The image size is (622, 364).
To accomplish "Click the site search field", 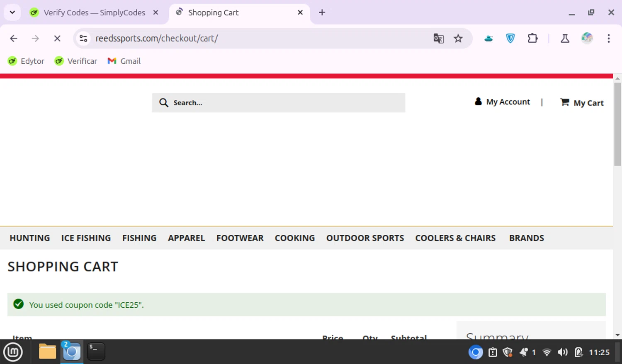I will [279, 103].
